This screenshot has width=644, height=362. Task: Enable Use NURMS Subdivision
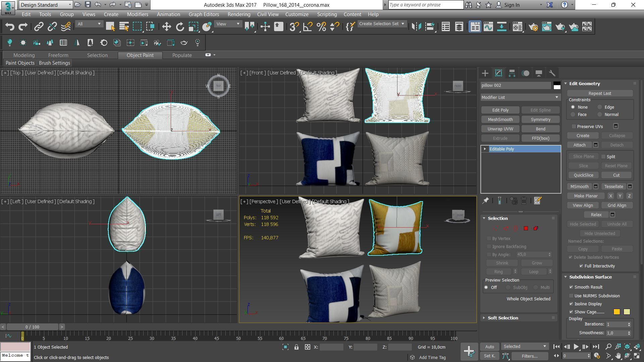[x=571, y=296]
